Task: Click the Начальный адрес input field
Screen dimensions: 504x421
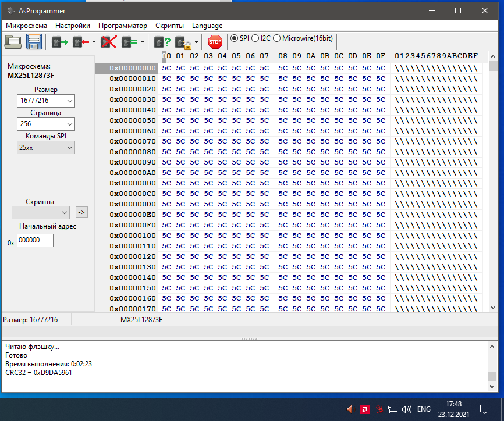Action: click(x=35, y=240)
